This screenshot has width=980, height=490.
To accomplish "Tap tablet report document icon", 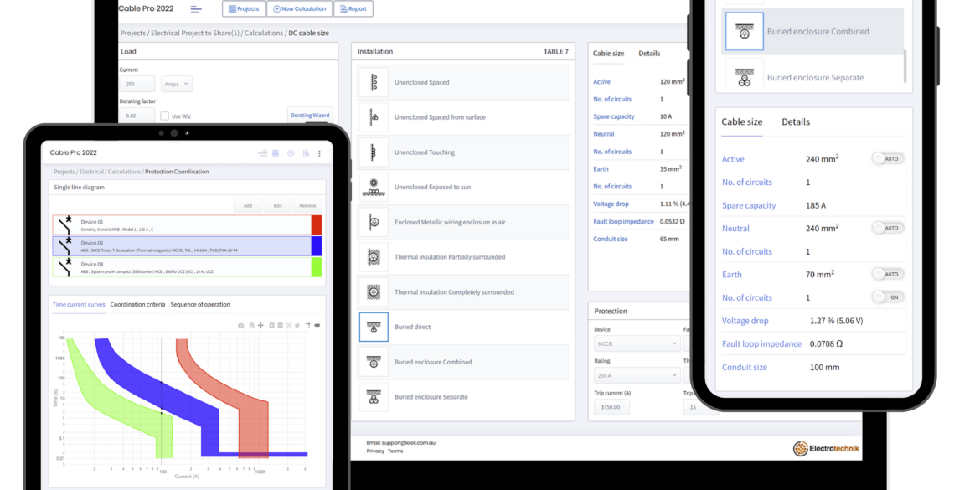I will pyautogui.click(x=306, y=153).
